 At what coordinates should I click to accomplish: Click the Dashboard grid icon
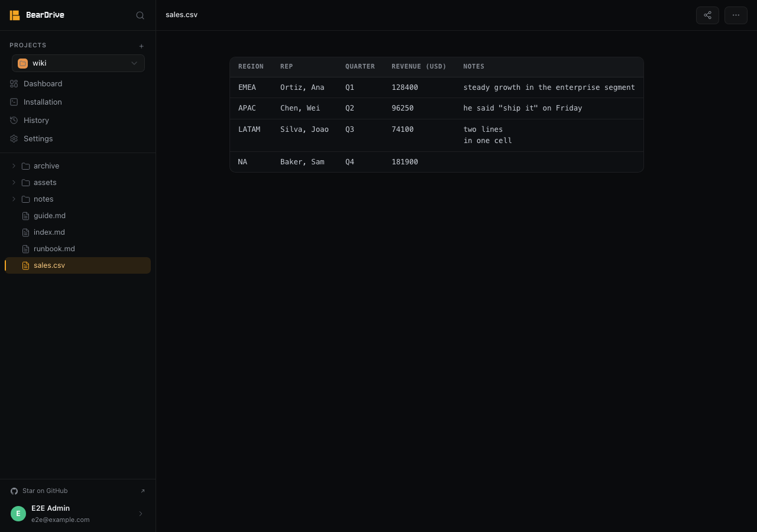click(x=14, y=84)
